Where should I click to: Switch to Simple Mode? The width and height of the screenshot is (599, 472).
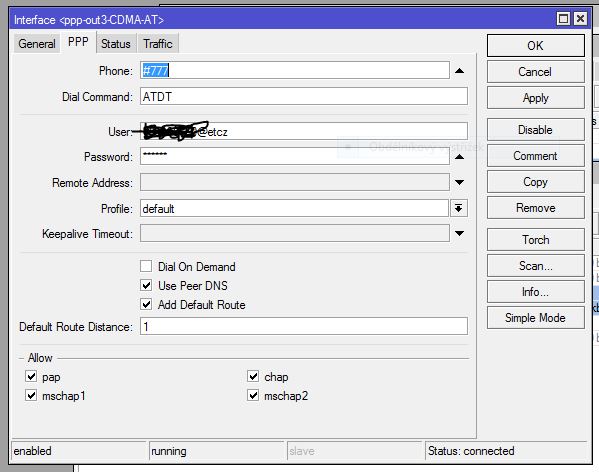tap(536, 317)
